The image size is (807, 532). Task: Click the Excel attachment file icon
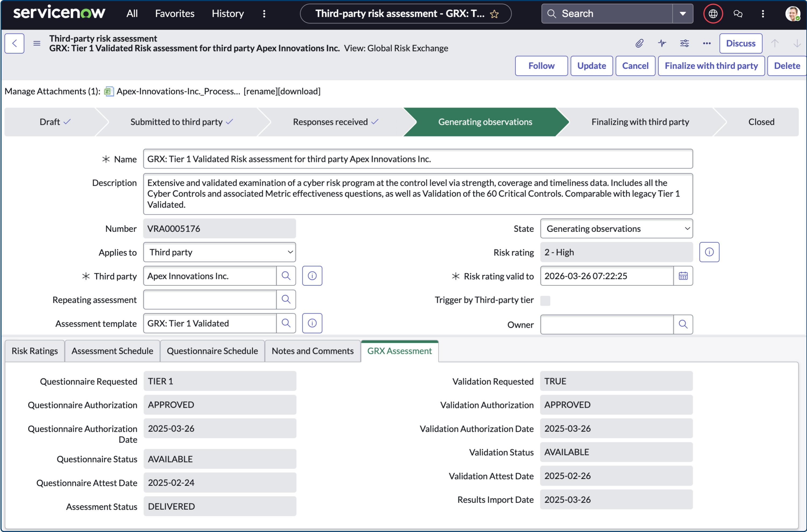pos(109,91)
